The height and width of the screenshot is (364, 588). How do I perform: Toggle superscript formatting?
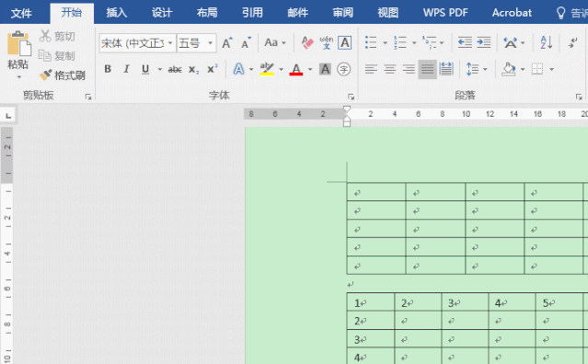pos(213,69)
